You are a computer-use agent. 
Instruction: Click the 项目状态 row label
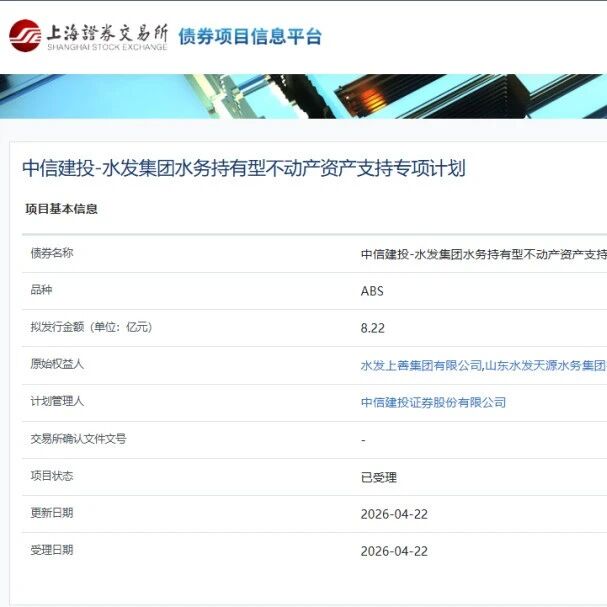(52, 476)
